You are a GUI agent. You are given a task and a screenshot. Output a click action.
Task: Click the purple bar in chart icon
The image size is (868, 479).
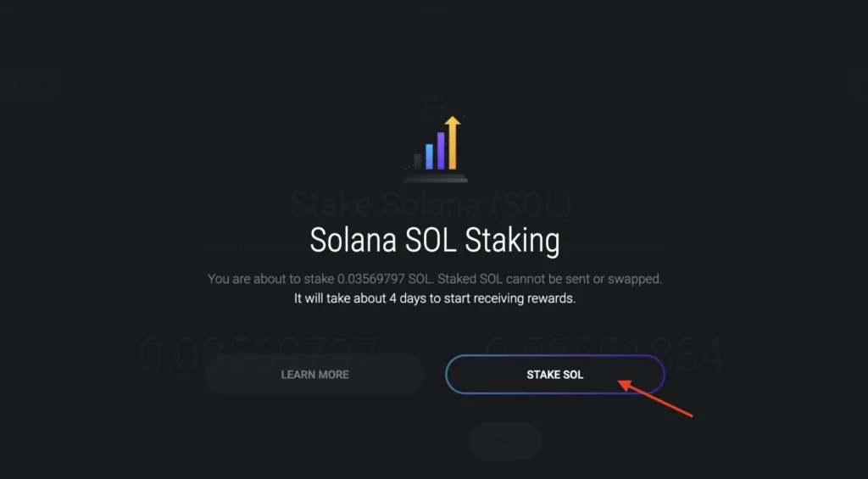point(441,151)
